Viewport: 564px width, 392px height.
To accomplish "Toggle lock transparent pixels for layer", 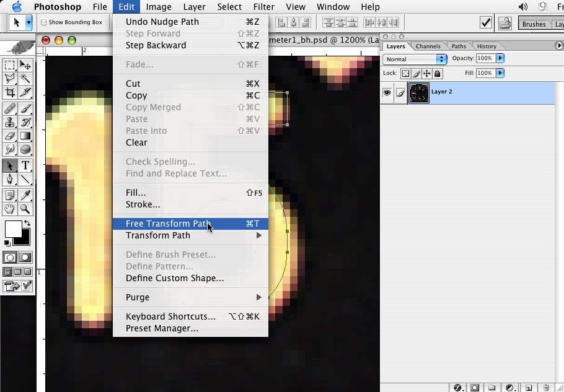I will 405,73.
